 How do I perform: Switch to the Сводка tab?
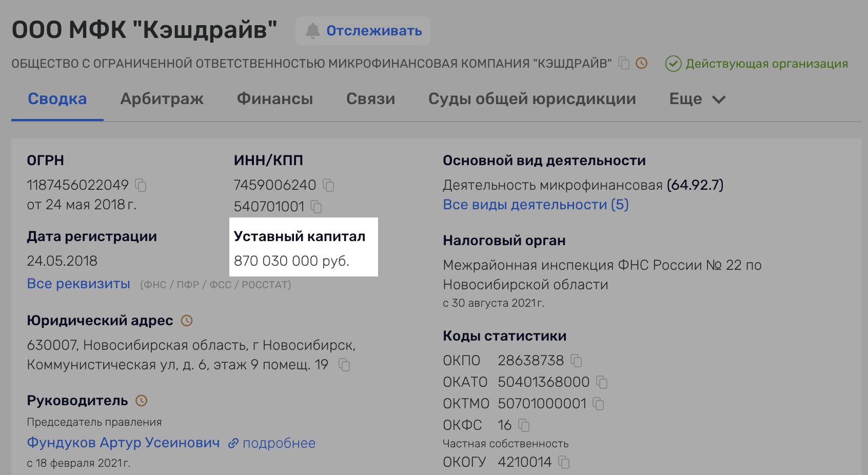57,98
